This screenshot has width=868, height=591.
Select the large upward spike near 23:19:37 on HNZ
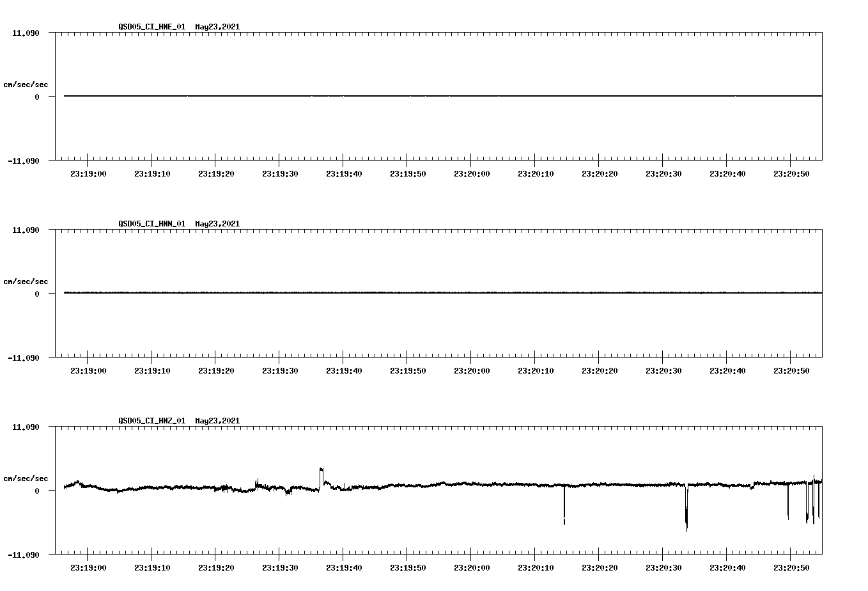point(322,472)
